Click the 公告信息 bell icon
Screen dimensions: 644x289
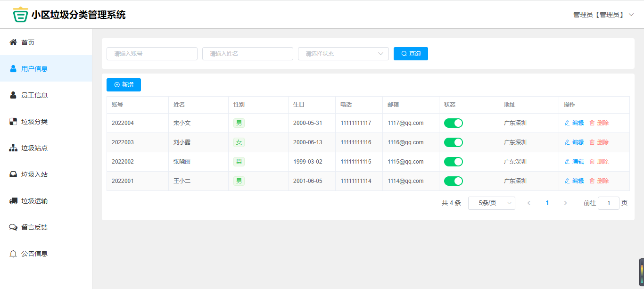(x=13, y=254)
